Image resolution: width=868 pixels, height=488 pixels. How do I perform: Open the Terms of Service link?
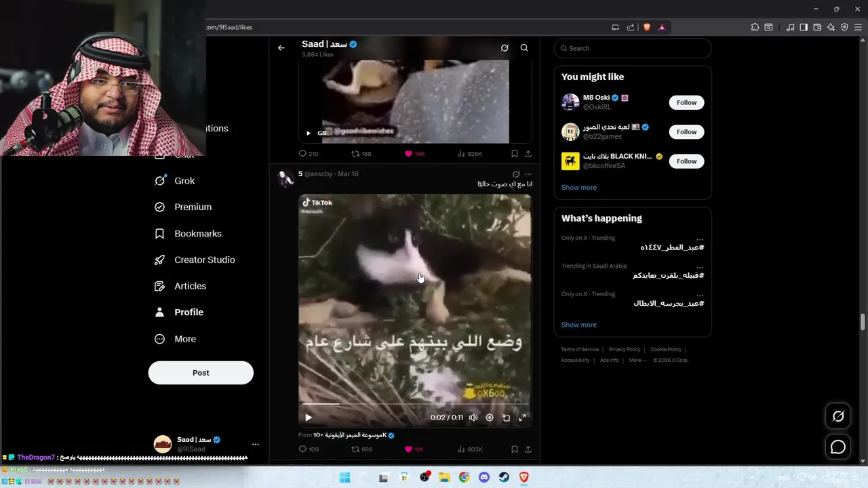tap(580, 350)
